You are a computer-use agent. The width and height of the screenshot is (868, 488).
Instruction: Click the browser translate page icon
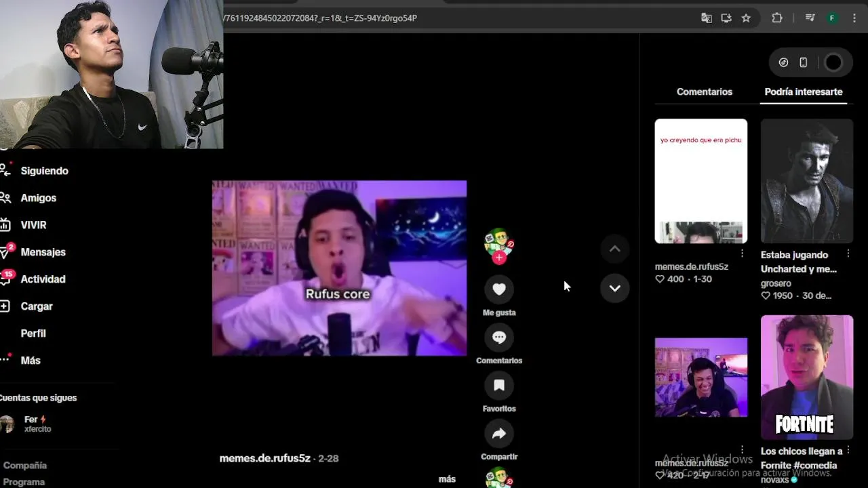707,18
